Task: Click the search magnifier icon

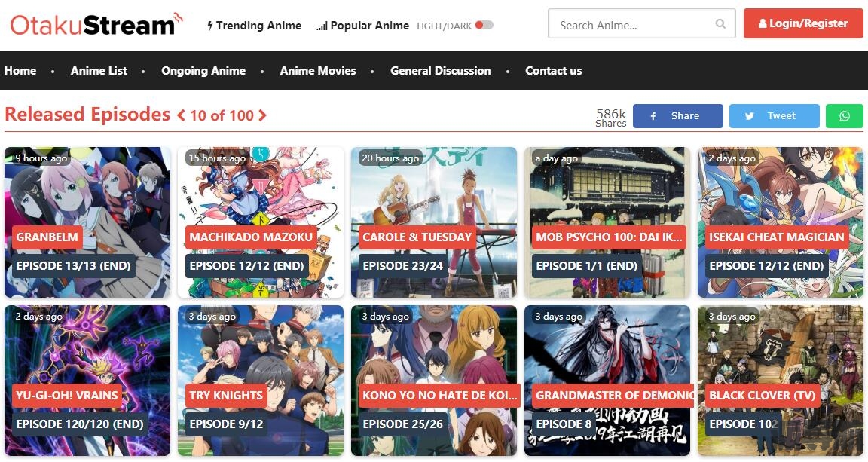Action: (720, 24)
